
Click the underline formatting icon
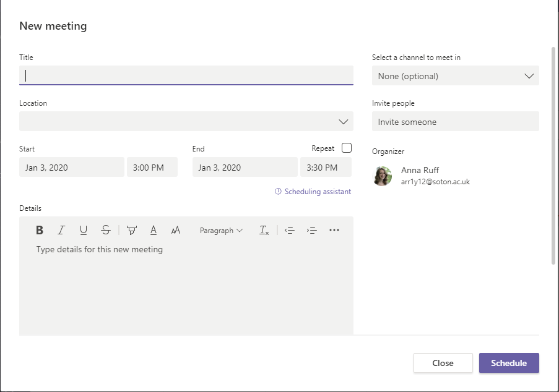tap(84, 230)
